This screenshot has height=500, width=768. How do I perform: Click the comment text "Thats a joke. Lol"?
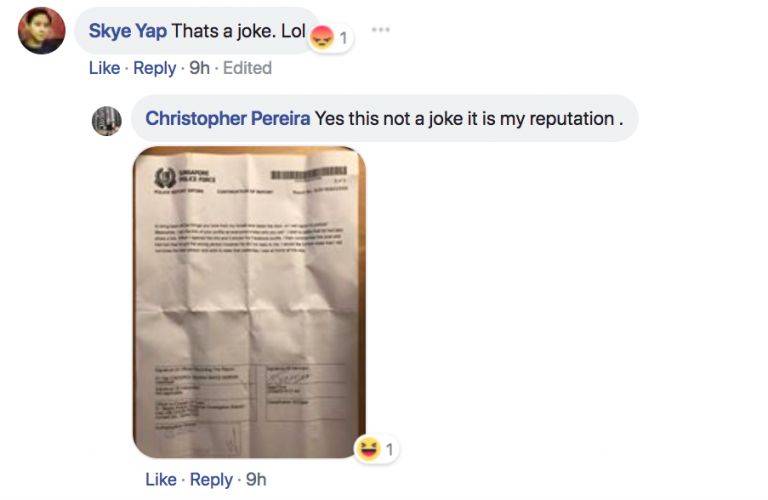point(239,31)
